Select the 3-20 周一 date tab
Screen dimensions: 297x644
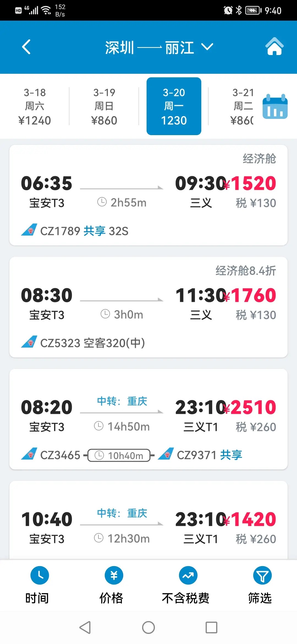coord(174,106)
